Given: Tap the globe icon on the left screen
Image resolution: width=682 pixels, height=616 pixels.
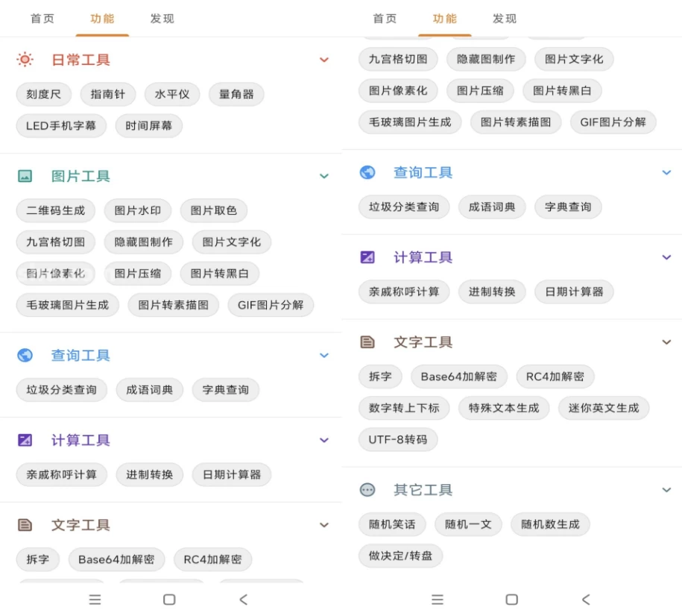Looking at the screenshot, I should pos(25,355).
